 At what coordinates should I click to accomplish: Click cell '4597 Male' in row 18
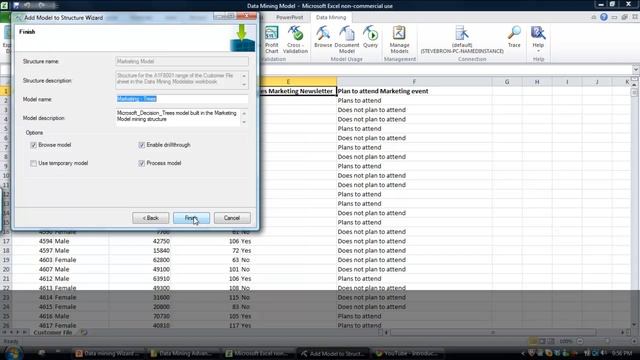point(54,251)
